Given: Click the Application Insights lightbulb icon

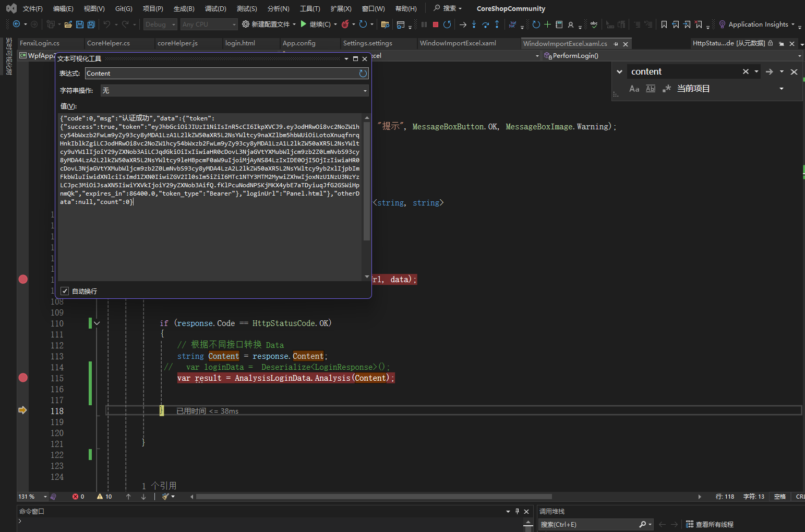Looking at the screenshot, I should 722,24.
